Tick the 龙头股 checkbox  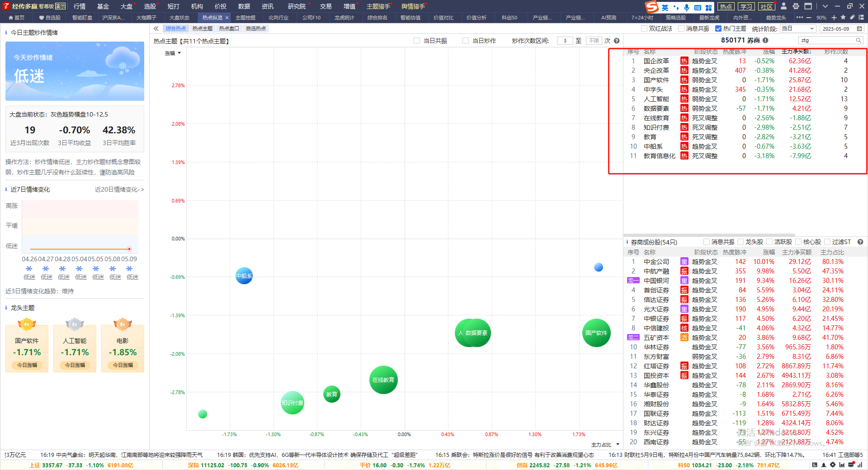741,242
